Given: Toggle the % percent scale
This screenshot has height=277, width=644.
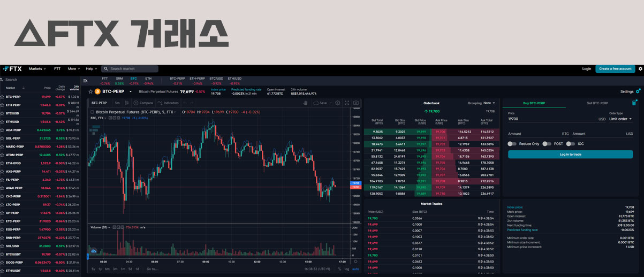Looking at the screenshot, I should (x=339, y=269).
